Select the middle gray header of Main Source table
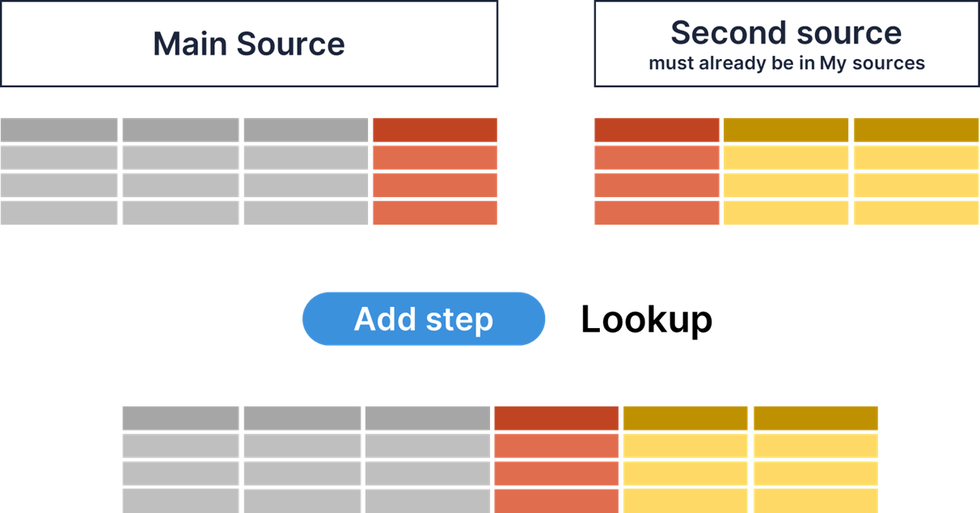 (180, 130)
